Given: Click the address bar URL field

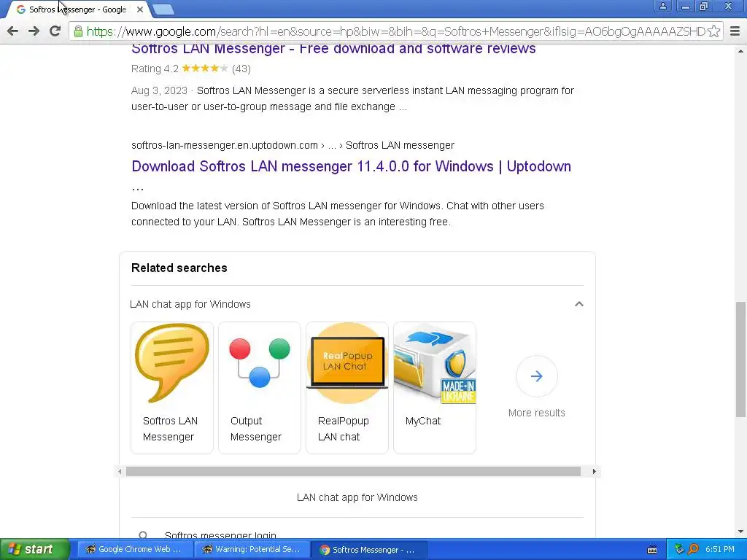Looking at the screenshot, I should 395,31.
